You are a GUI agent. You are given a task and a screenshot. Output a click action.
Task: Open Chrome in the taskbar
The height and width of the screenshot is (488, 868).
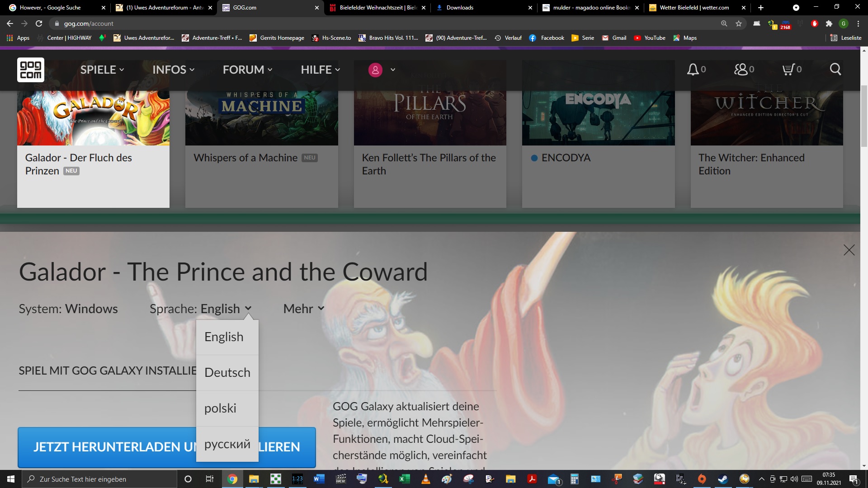pyautogui.click(x=232, y=479)
